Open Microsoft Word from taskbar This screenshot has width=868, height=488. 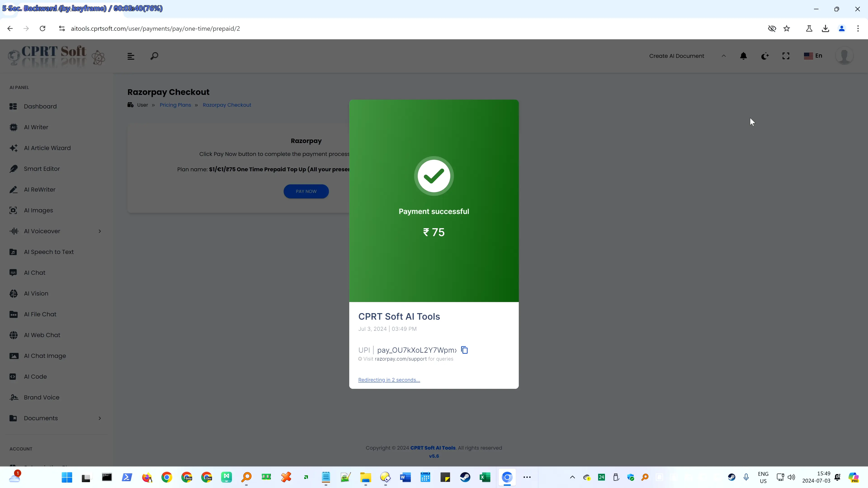pyautogui.click(x=405, y=477)
